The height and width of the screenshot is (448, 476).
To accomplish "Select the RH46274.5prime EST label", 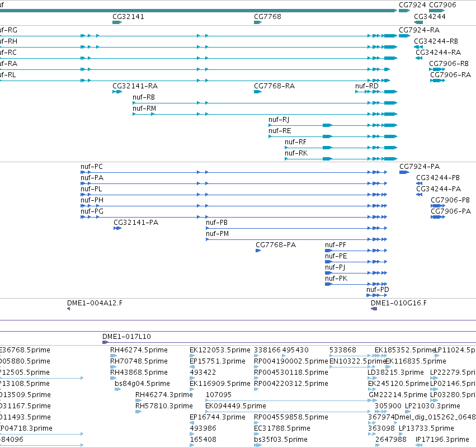I will [x=139, y=350].
